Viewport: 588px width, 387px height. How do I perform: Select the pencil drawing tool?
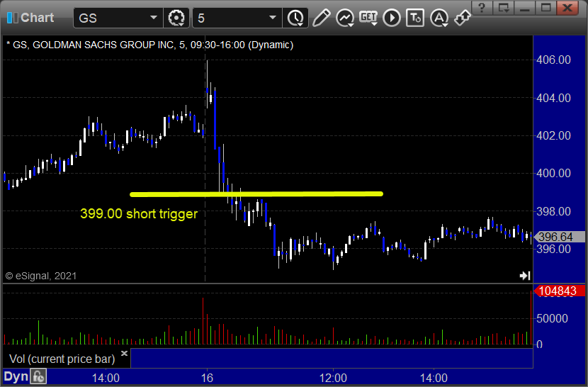321,18
